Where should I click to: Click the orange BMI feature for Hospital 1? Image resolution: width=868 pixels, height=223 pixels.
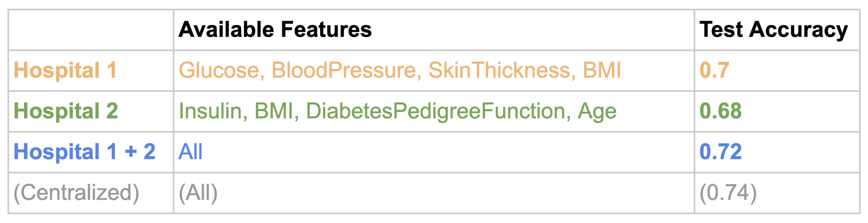602,70
